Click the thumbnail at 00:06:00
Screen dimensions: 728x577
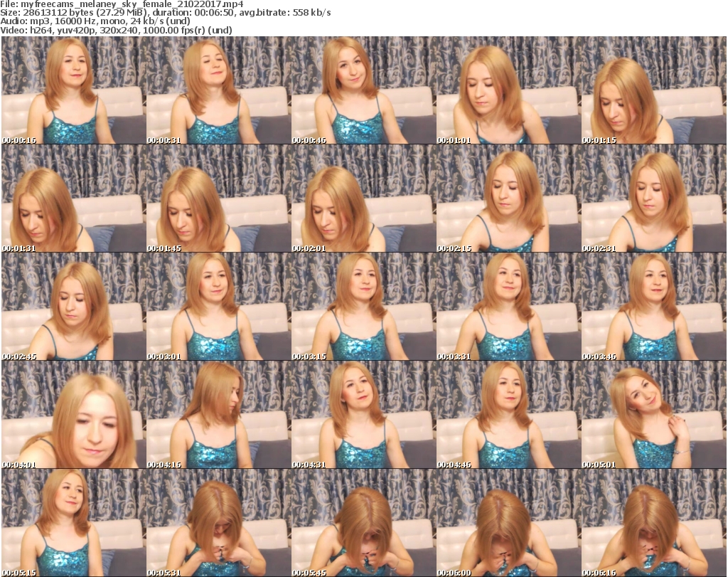coord(508,523)
